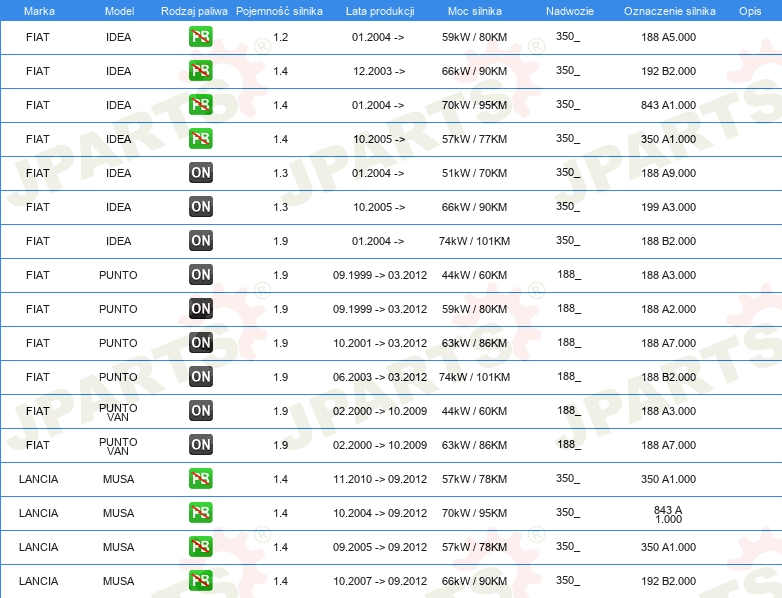Click the Pojemność silnika column header
Viewport: 782px width, 598px height.
[279, 11]
